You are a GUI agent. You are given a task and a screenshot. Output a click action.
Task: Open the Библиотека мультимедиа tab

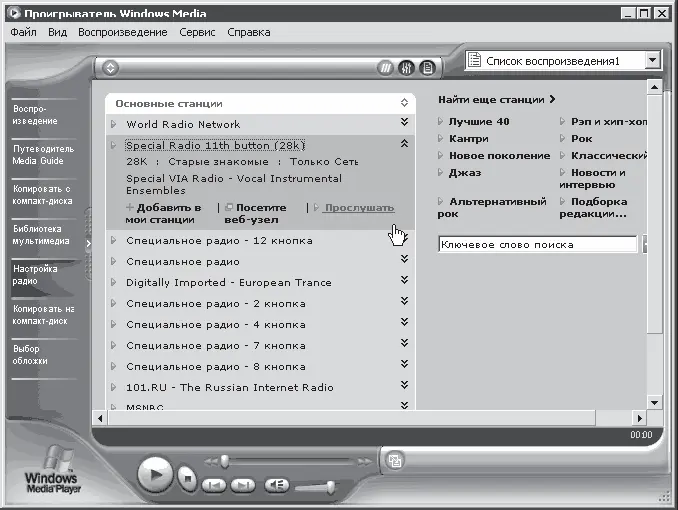pos(43,235)
